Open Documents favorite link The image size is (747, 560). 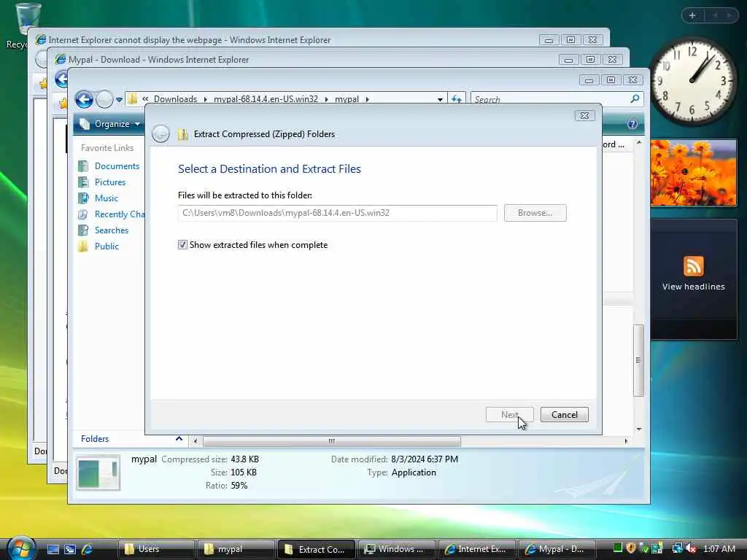tap(117, 166)
